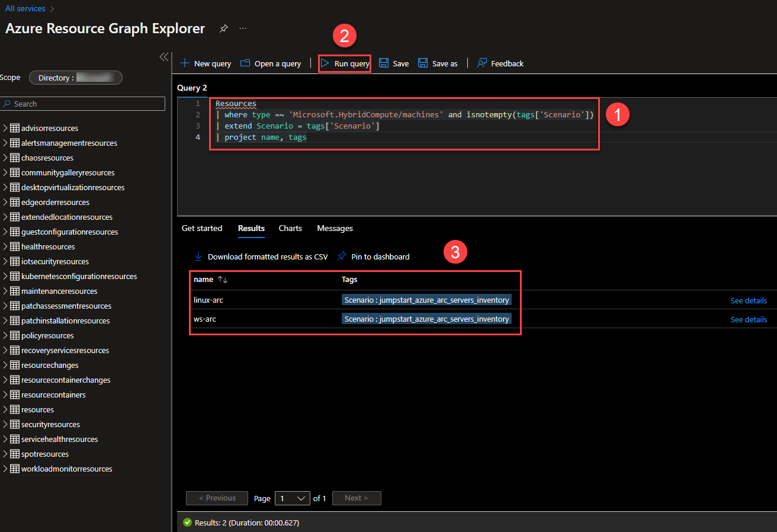The image size is (777, 532).
Task: Select the workloadmonitorresources table item
Action: (x=67, y=469)
